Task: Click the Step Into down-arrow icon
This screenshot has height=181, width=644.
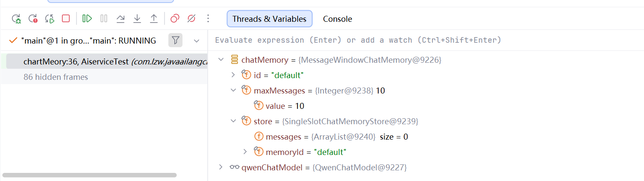Action: tap(137, 18)
